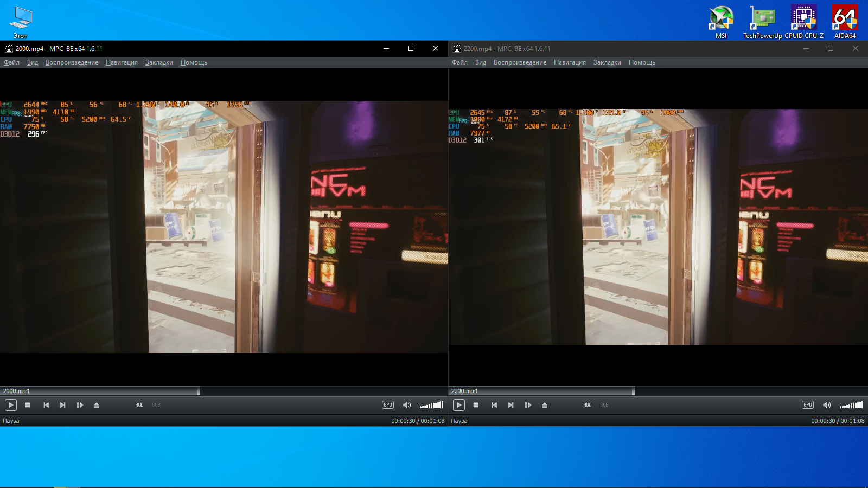Image resolution: width=868 pixels, height=488 pixels.
Task: Click the 2000.mp4 - MPC-BE title bar text
Action: click(x=59, y=48)
